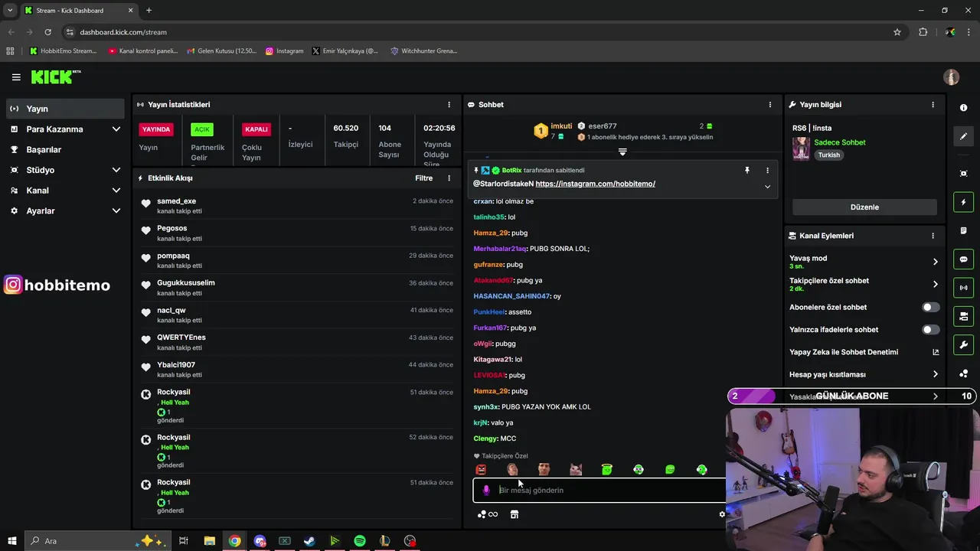Screen dimensions: 980x551
Task: Toggle Abonelere özel sohbet switch
Action: (x=930, y=307)
